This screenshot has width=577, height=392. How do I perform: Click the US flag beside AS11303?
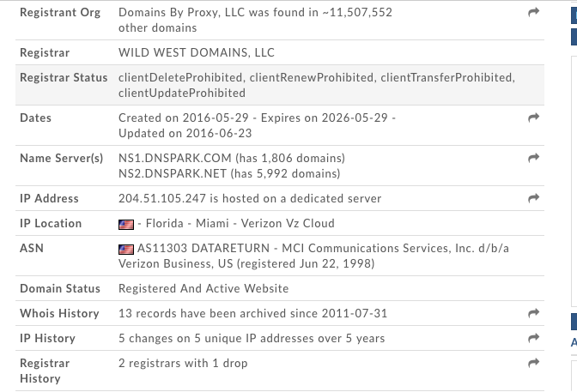pos(126,249)
